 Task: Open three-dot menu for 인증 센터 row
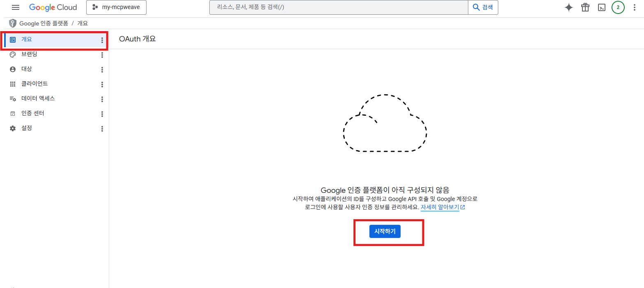102,114
